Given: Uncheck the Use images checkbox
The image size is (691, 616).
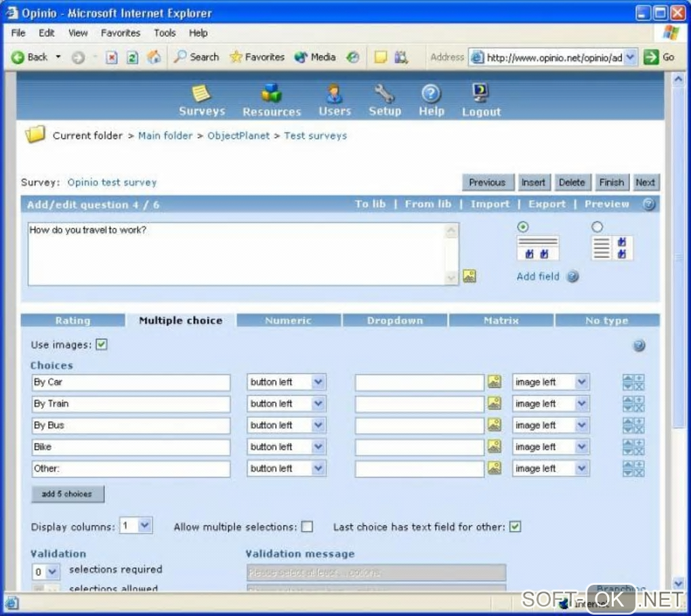Looking at the screenshot, I should click(x=102, y=344).
